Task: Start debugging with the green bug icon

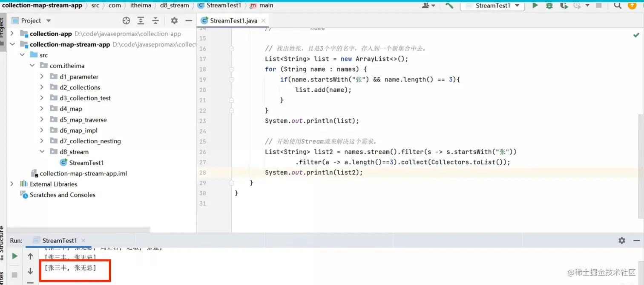Action: (x=549, y=6)
